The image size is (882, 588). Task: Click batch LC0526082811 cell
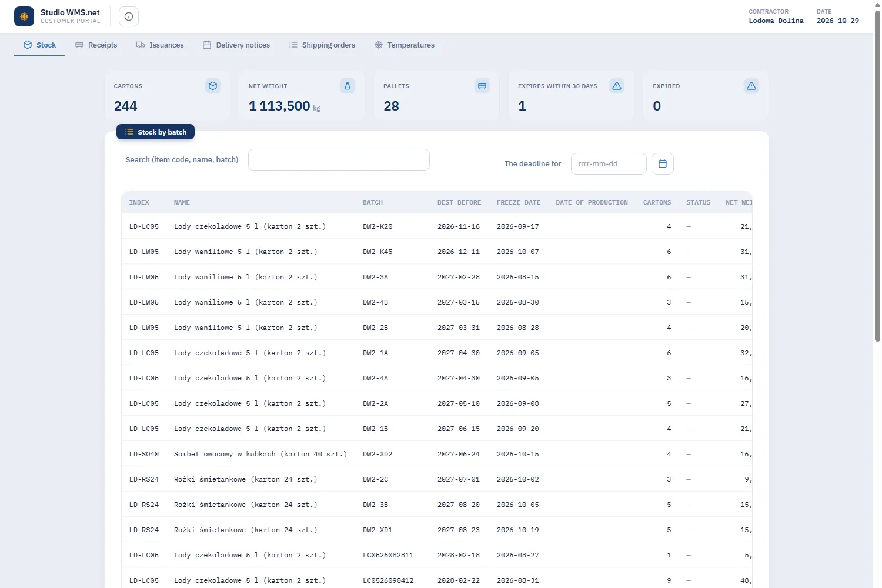(x=388, y=555)
